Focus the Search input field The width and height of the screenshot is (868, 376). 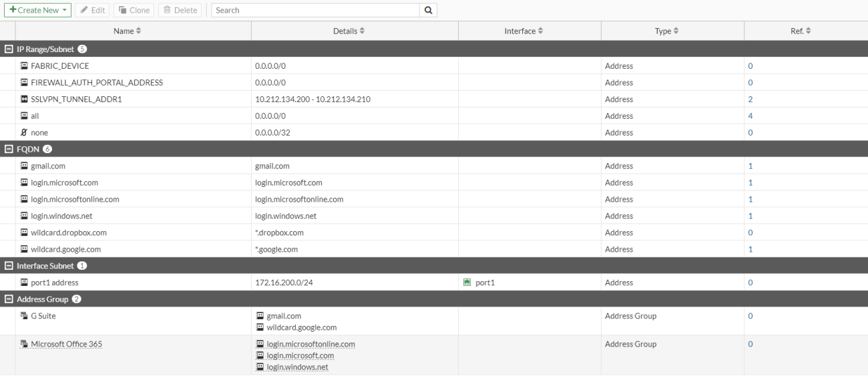pos(315,10)
